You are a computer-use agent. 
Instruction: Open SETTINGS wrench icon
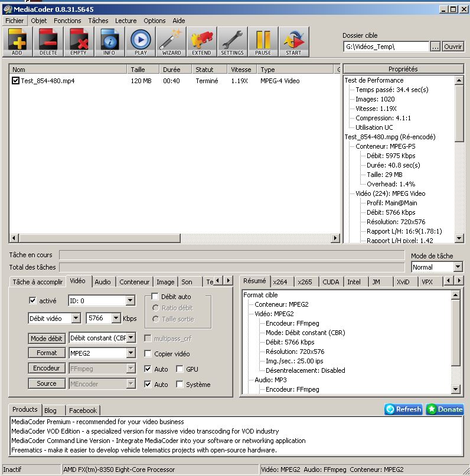pos(232,42)
